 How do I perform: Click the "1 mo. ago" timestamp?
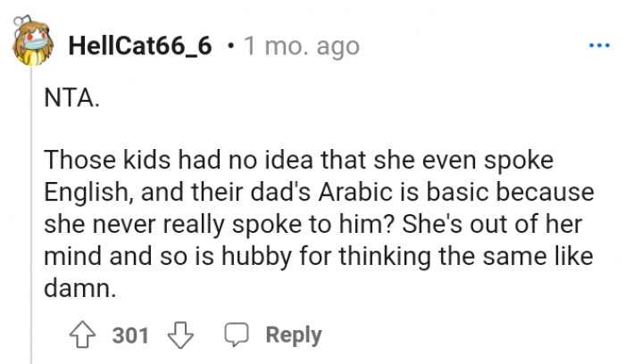point(301,45)
